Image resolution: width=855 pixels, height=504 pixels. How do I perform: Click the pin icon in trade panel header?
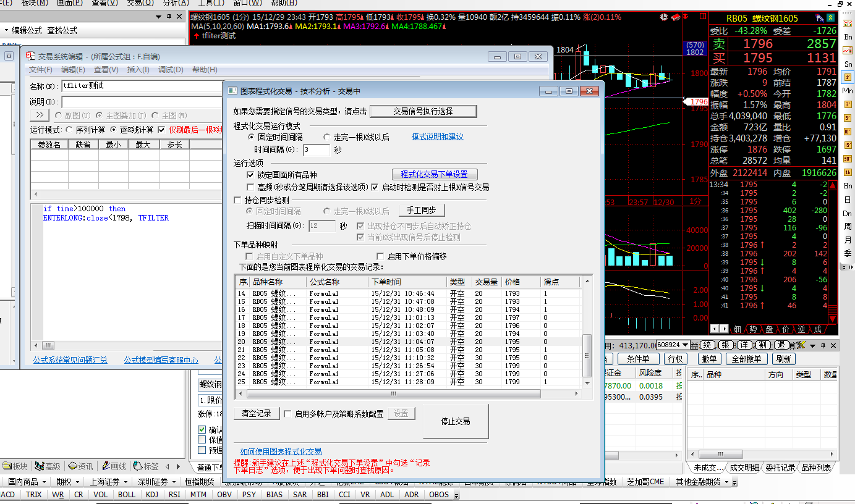[823, 346]
